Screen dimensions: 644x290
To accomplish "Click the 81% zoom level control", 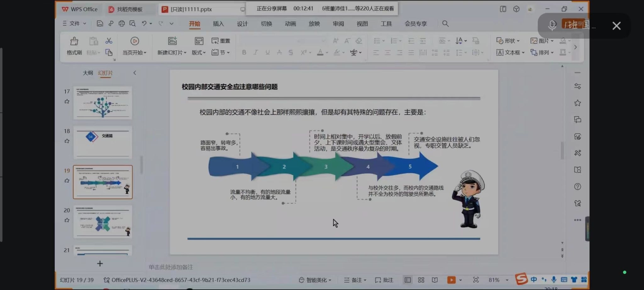I will (494, 280).
